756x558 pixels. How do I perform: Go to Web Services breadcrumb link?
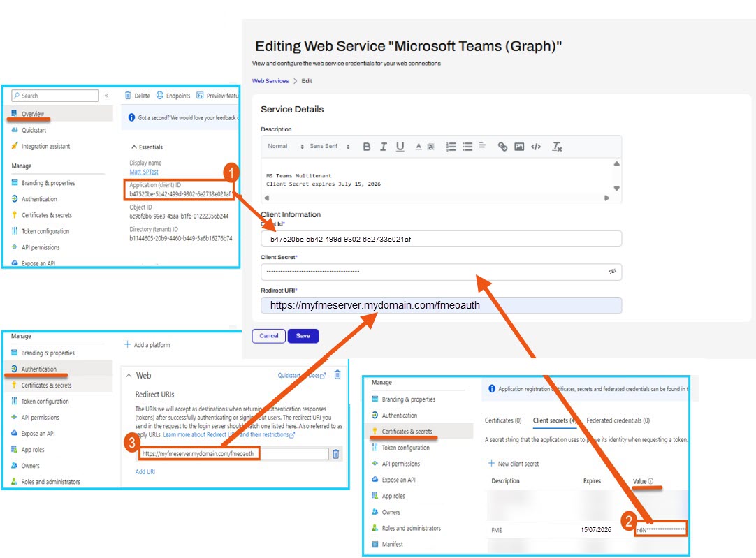coord(270,81)
